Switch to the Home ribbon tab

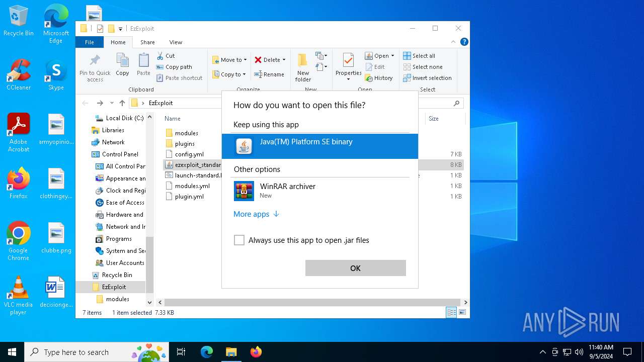pos(118,42)
